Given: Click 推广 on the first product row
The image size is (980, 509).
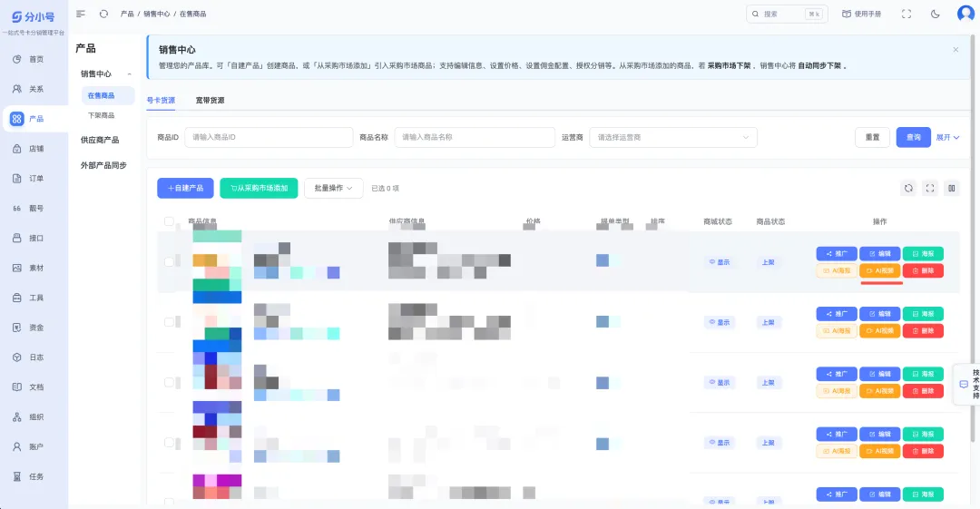Looking at the screenshot, I should (837, 254).
